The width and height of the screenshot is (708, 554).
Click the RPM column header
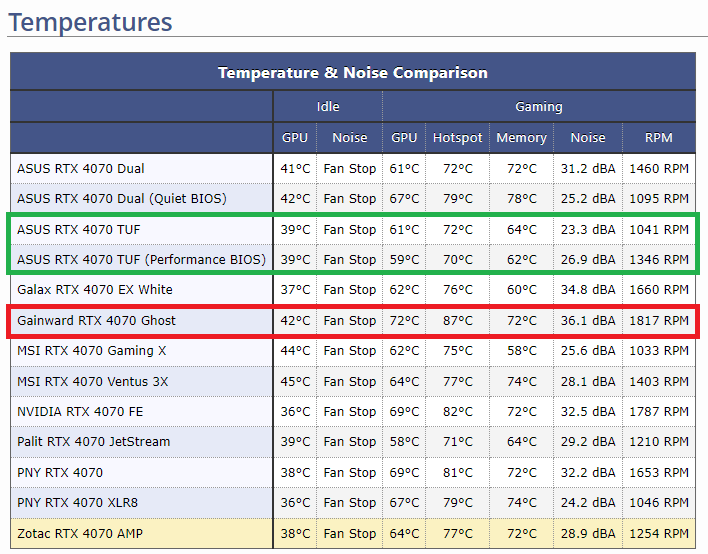point(659,137)
